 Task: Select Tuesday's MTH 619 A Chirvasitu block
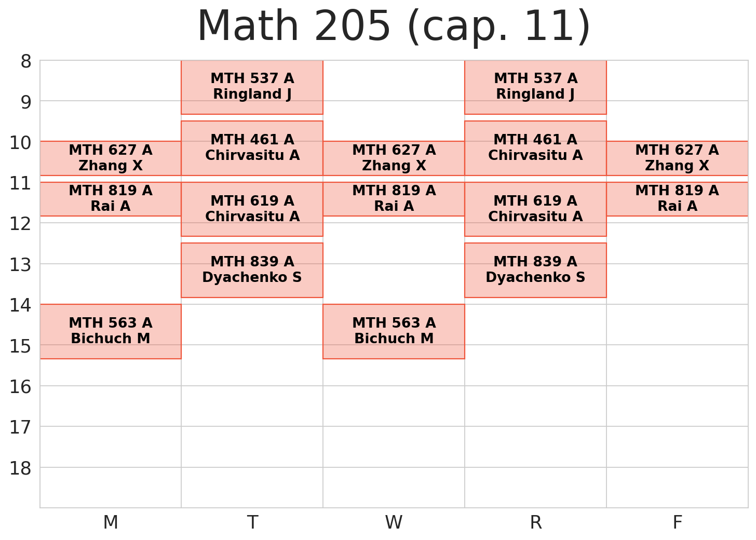(252, 209)
